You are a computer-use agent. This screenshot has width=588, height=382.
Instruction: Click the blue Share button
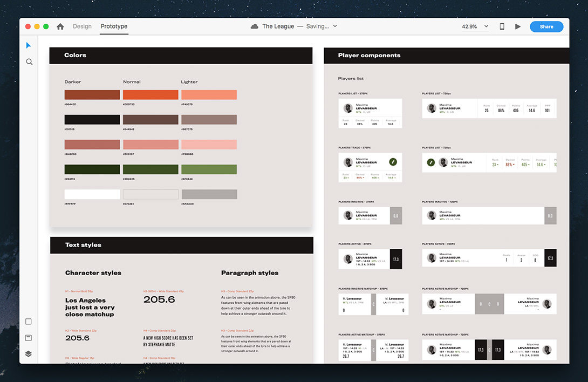click(546, 26)
